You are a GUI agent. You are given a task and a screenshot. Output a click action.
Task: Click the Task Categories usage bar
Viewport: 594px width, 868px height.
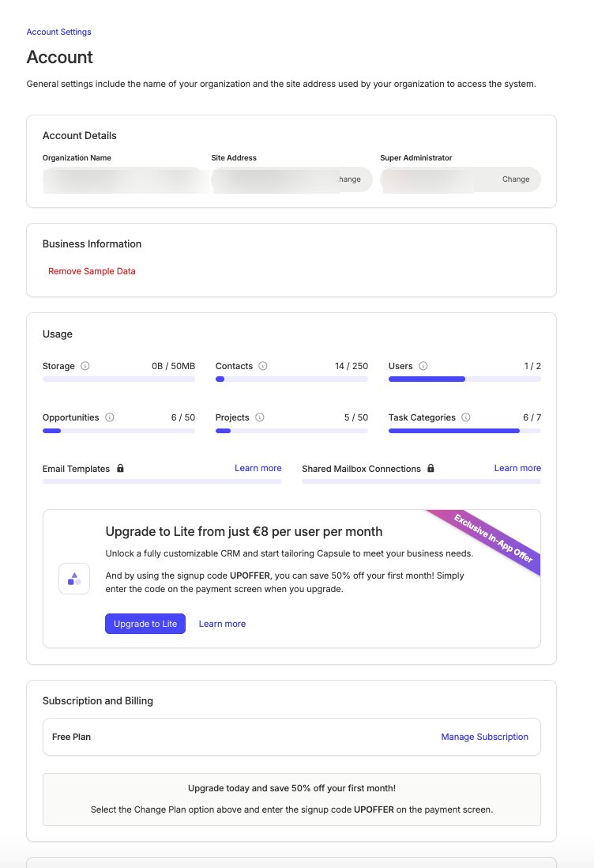pos(464,431)
